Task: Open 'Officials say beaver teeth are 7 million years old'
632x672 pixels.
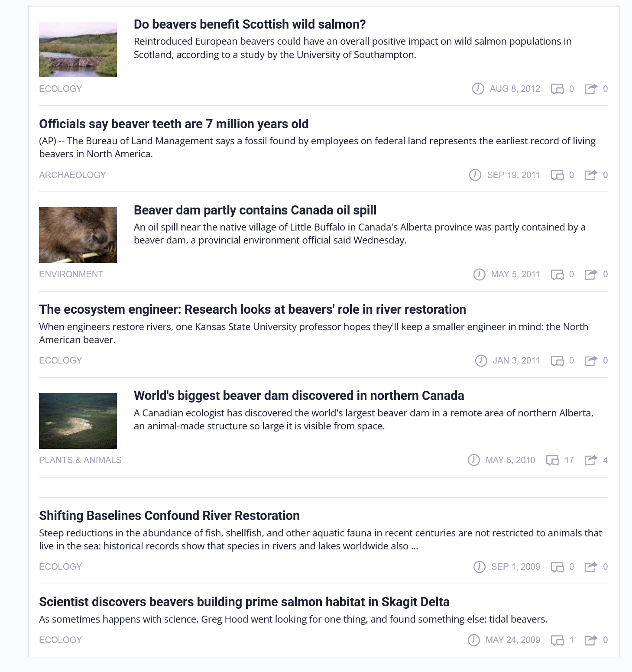Action: [174, 124]
